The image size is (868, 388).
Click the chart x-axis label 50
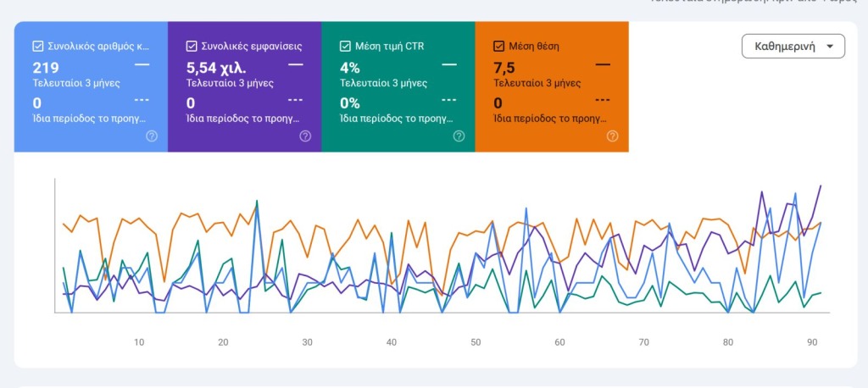476,342
